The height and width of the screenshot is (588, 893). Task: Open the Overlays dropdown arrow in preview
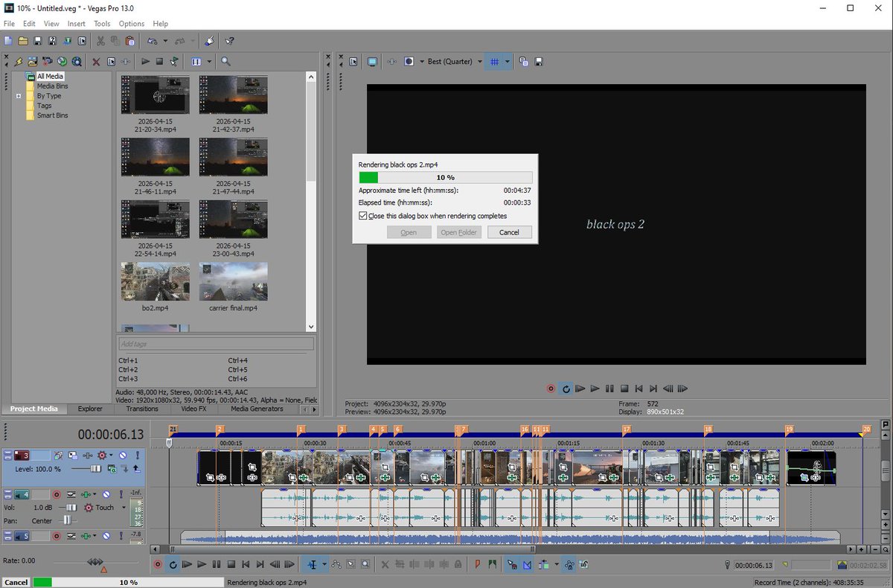[x=508, y=61]
